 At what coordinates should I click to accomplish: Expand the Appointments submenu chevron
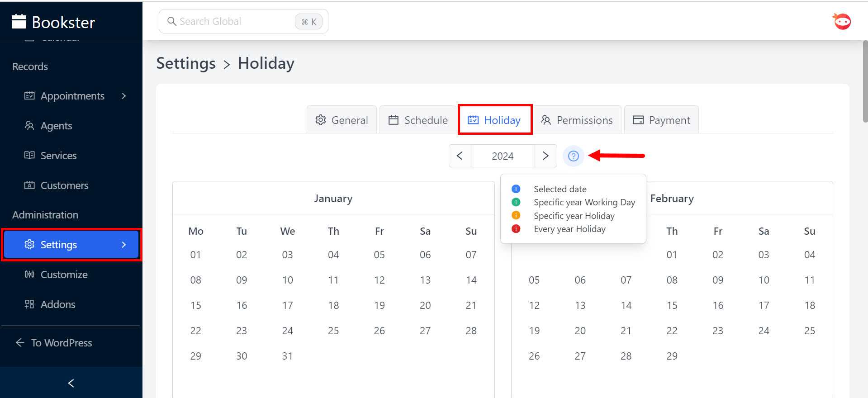click(123, 96)
